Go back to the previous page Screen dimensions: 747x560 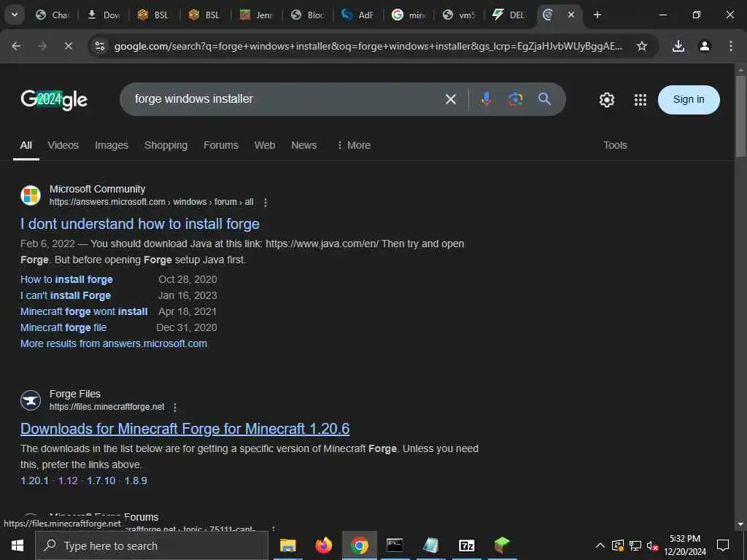pyautogui.click(x=16, y=46)
